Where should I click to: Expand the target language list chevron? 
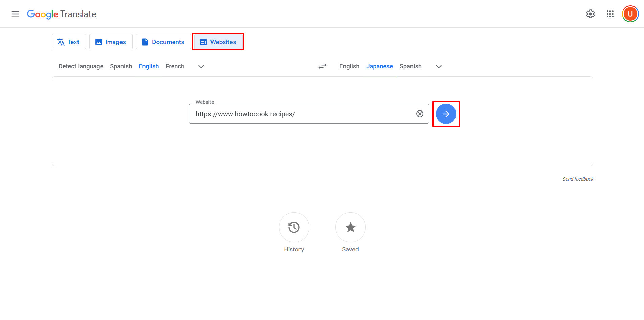438,66
